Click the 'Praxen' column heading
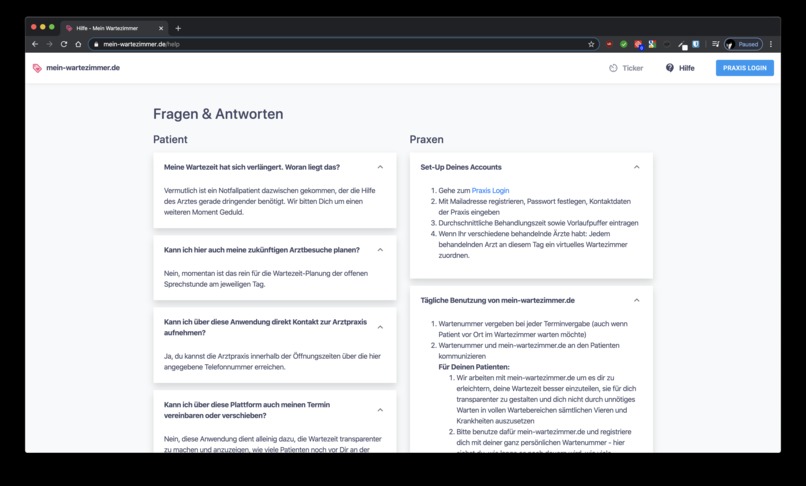Viewport: 806px width, 486px height. 427,139
